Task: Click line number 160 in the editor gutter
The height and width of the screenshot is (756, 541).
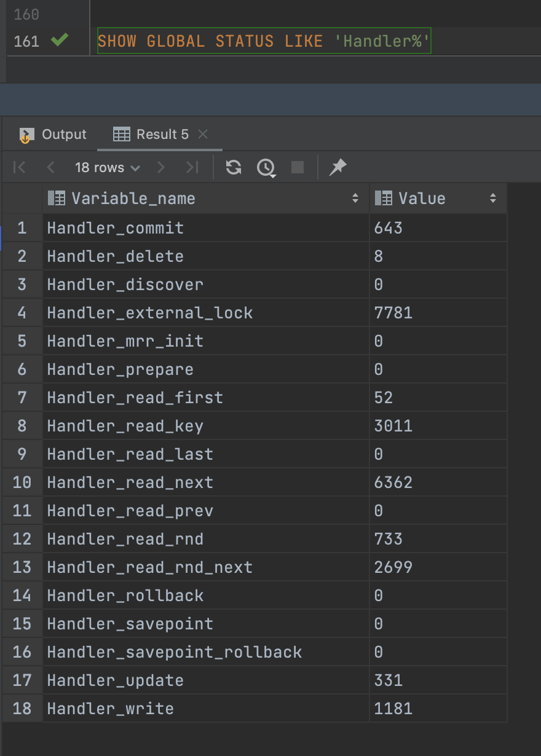Action: [26, 14]
